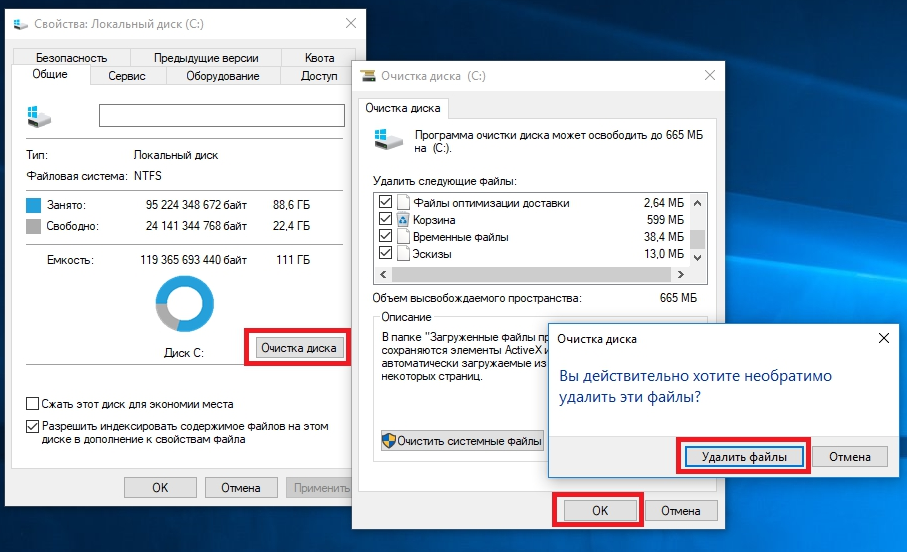This screenshot has height=552, width=907.
Task: Open the Оборудование tab
Action: (222, 76)
